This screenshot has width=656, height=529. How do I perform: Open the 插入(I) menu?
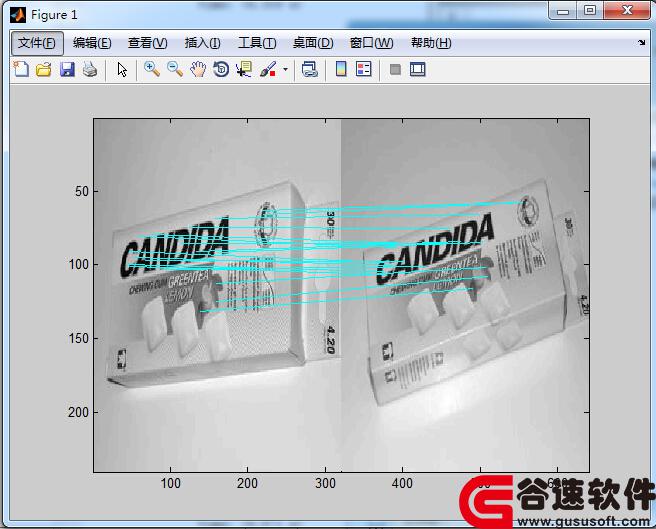pos(202,43)
